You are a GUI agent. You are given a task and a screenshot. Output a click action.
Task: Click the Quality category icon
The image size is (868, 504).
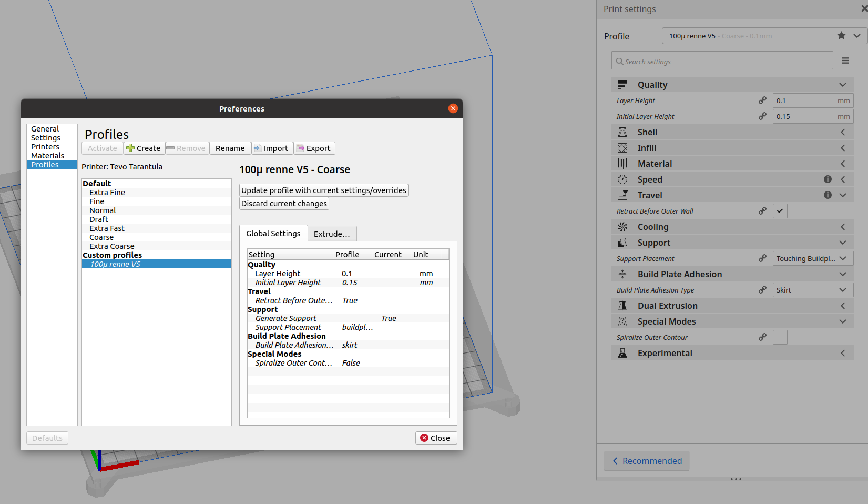pos(622,85)
